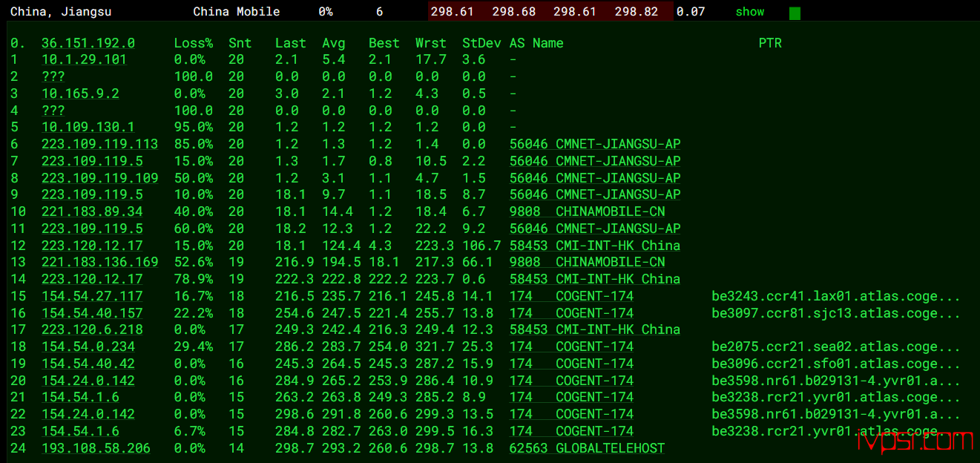
Task: Open IP address 154.54.40.157
Action: tap(92, 313)
